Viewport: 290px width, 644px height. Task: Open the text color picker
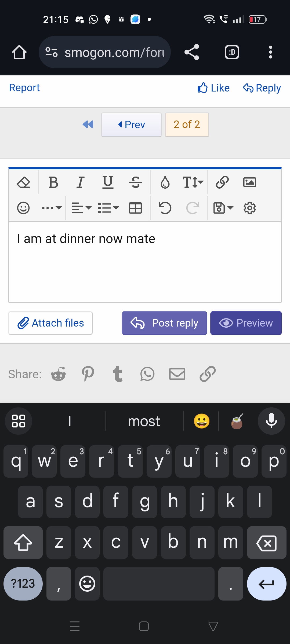pyautogui.click(x=165, y=182)
